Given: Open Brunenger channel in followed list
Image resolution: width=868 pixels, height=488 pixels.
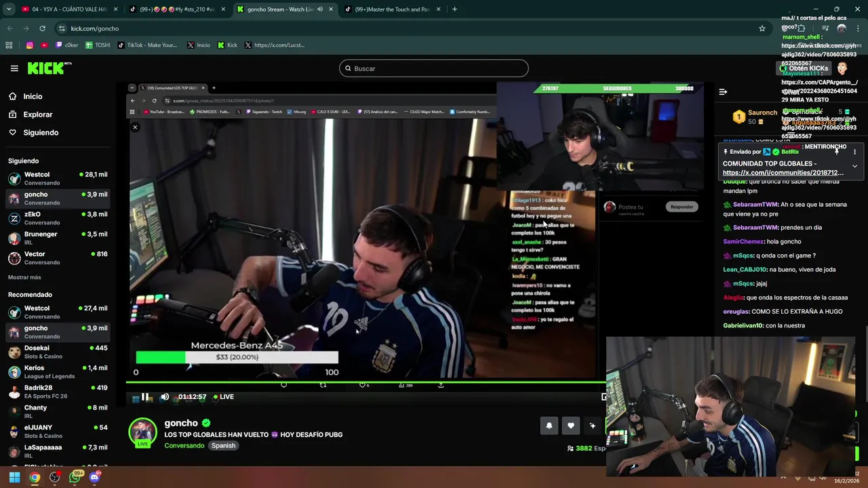Looking at the screenshot, I should (x=58, y=238).
